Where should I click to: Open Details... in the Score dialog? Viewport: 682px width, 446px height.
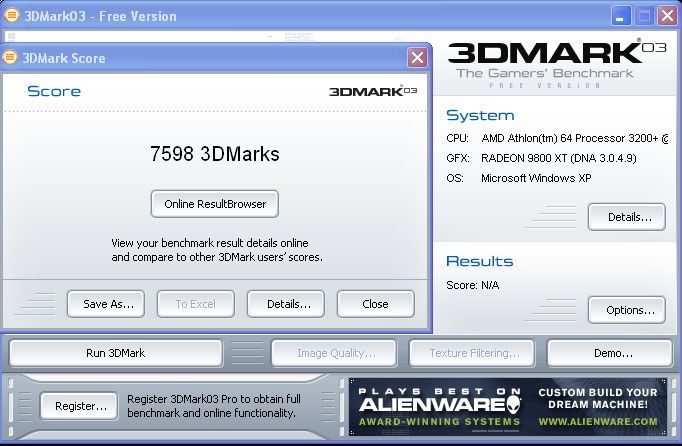[x=286, y=304]
